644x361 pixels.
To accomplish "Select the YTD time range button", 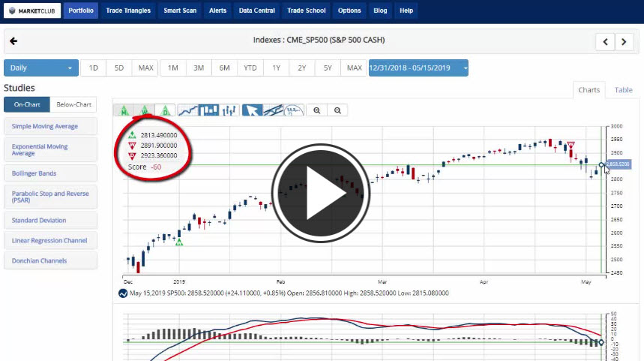I will (x=250, y=68).
